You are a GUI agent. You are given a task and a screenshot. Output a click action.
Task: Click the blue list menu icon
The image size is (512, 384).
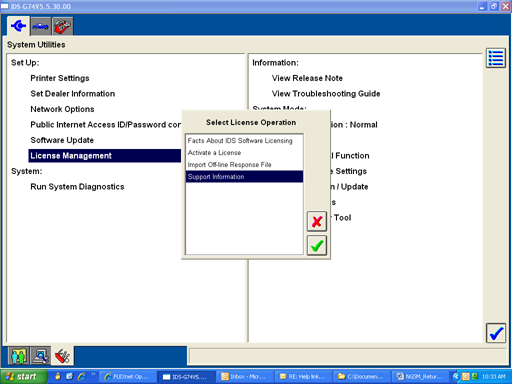point(496,58)
